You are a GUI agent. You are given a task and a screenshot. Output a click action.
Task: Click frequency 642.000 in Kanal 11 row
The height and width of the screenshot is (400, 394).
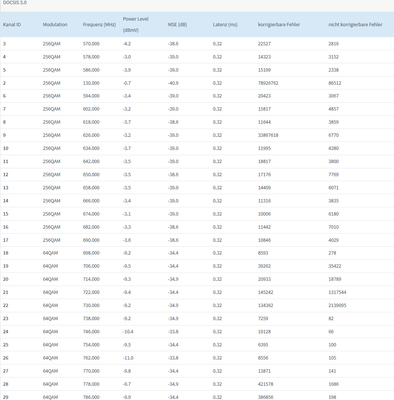(x=91, y=162)
